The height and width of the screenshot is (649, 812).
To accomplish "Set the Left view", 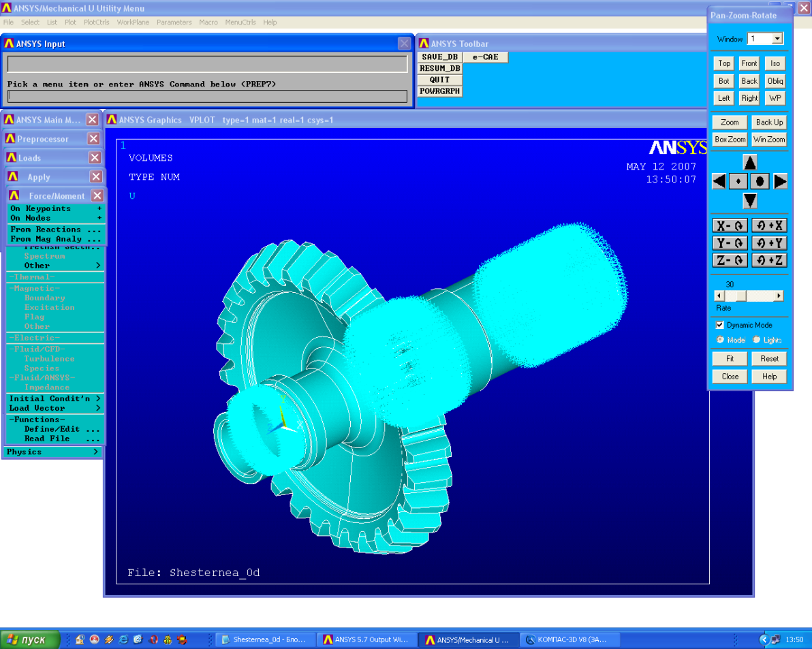I will (724, 98).
